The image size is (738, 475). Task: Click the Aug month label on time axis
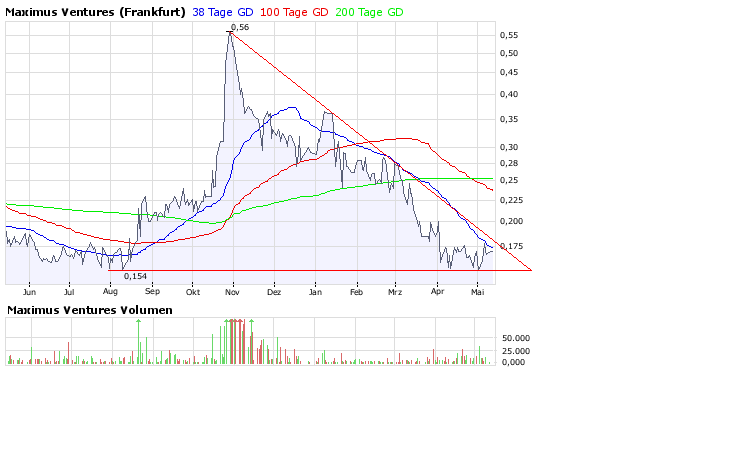point(110,291)
